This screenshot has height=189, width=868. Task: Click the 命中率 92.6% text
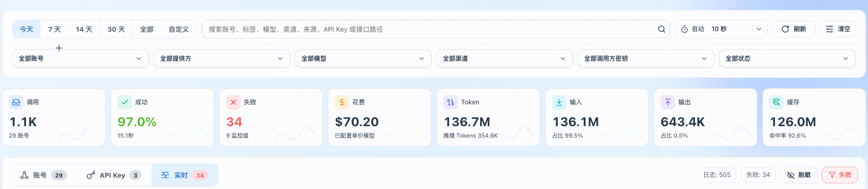788,136
